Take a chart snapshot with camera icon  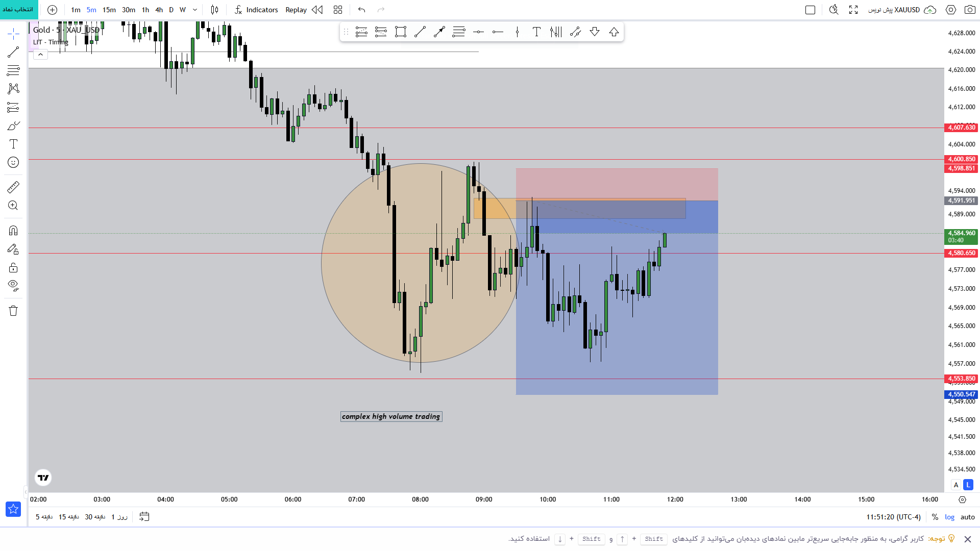(970, 10)
